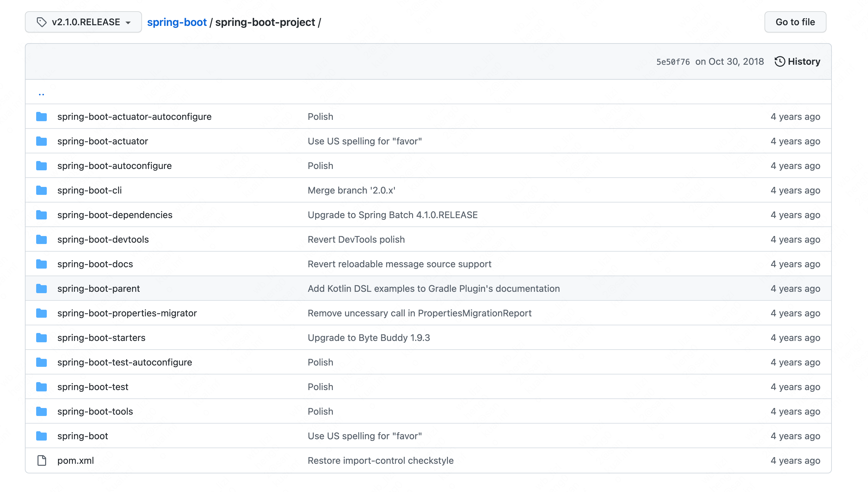Open the spring-boot-devtools folder
This screenshot has height=492, width=868.
(103, 240)
